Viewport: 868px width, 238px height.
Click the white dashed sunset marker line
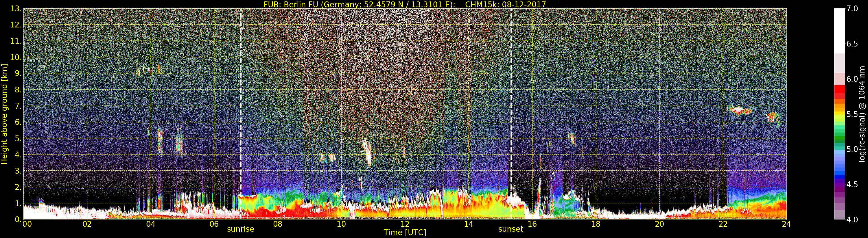tap(511, 114)
